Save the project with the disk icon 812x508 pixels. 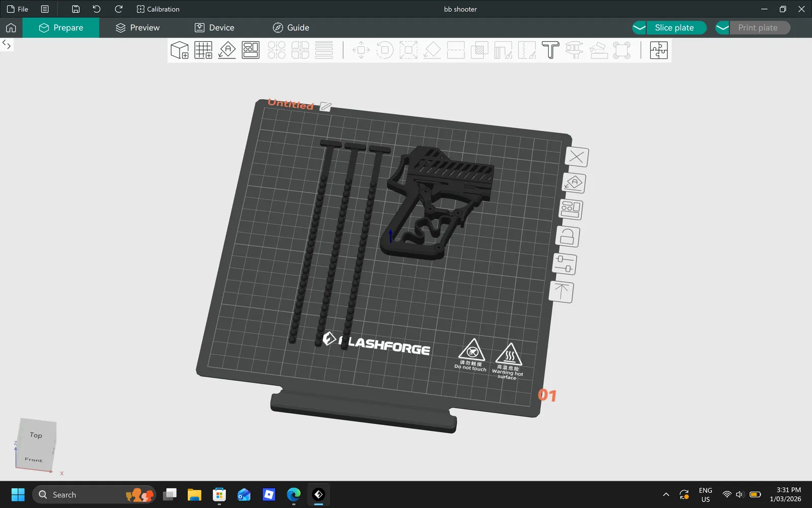pos(76,9)
